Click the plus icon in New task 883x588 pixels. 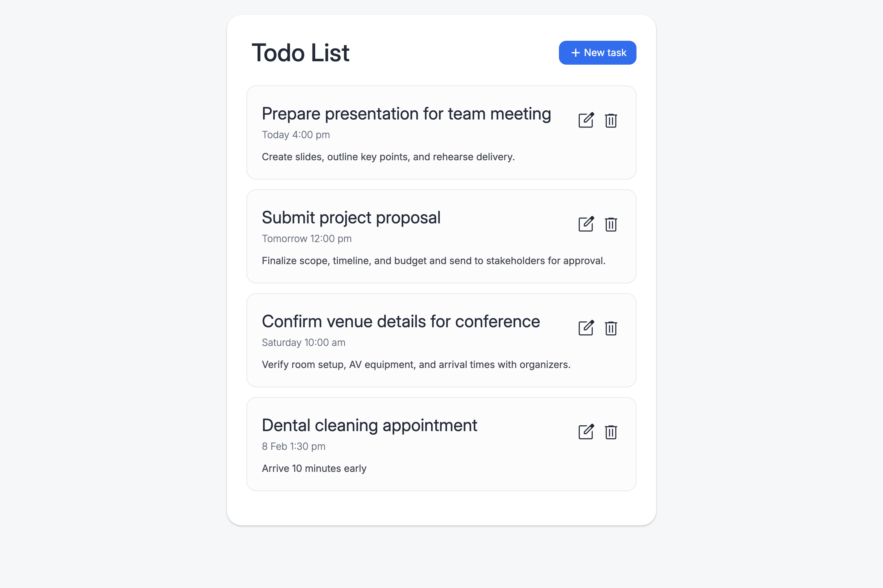coord(575,53)
